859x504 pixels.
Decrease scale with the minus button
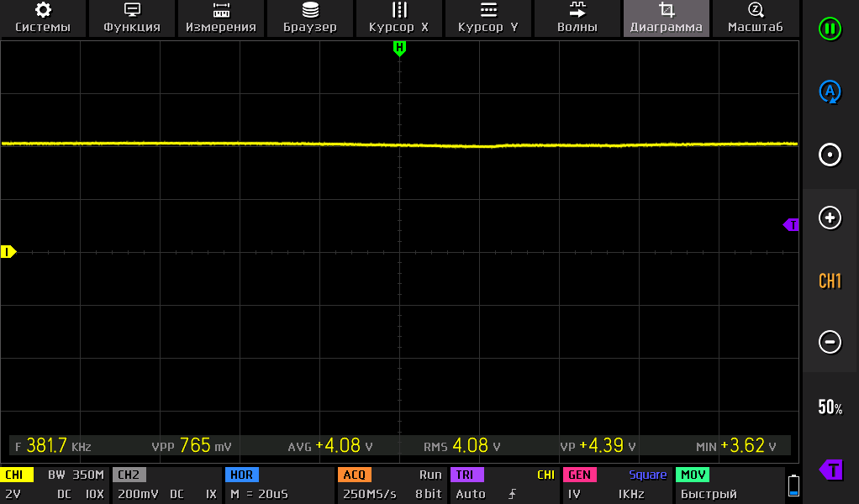click(830, 342)
